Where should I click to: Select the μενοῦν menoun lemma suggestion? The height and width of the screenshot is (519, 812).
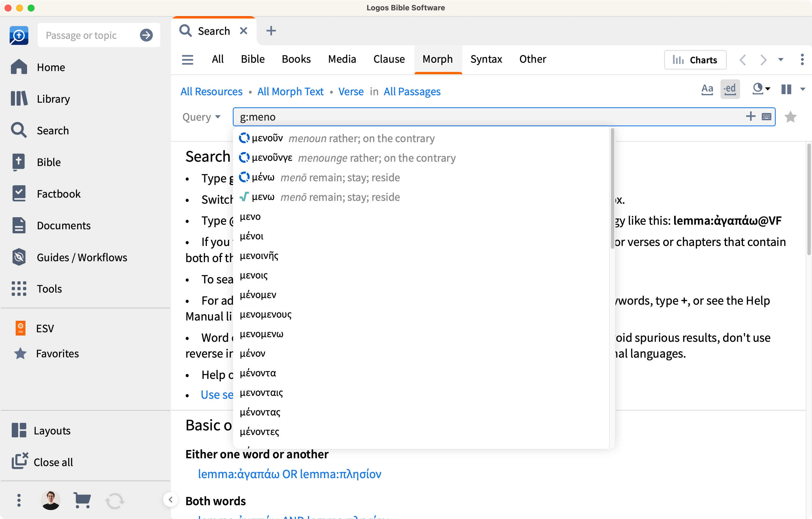pyautogui.click(x=421, y=138)
